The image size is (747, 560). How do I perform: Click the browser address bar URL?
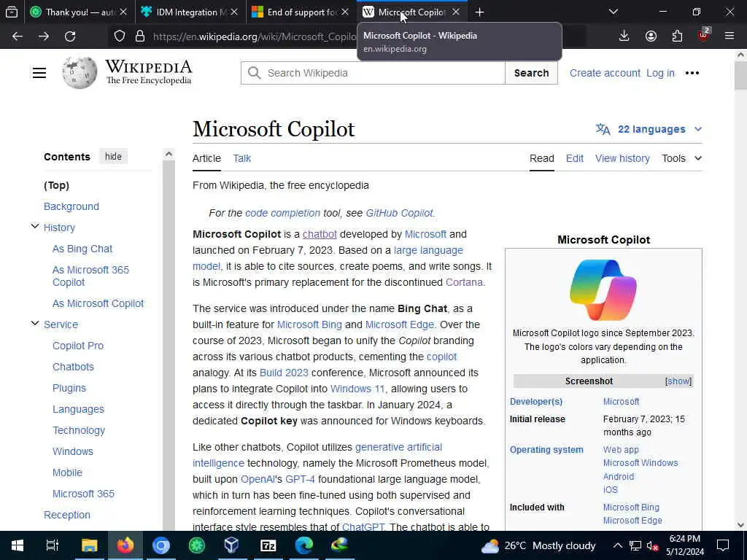255,36
